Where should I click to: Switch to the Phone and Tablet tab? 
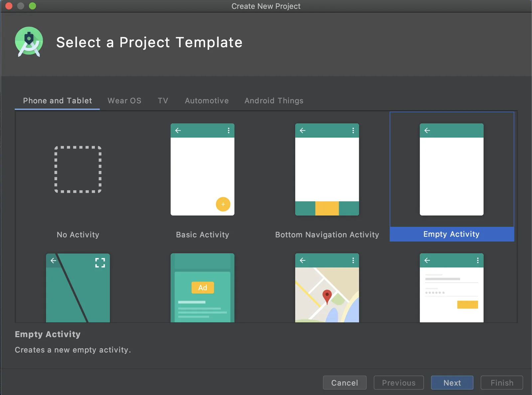tap(57, 101)
